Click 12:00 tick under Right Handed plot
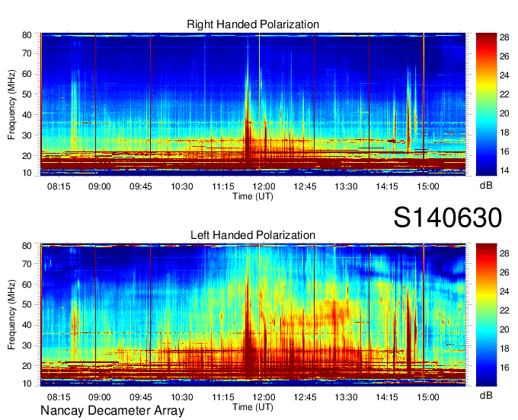 pos(264,186)
